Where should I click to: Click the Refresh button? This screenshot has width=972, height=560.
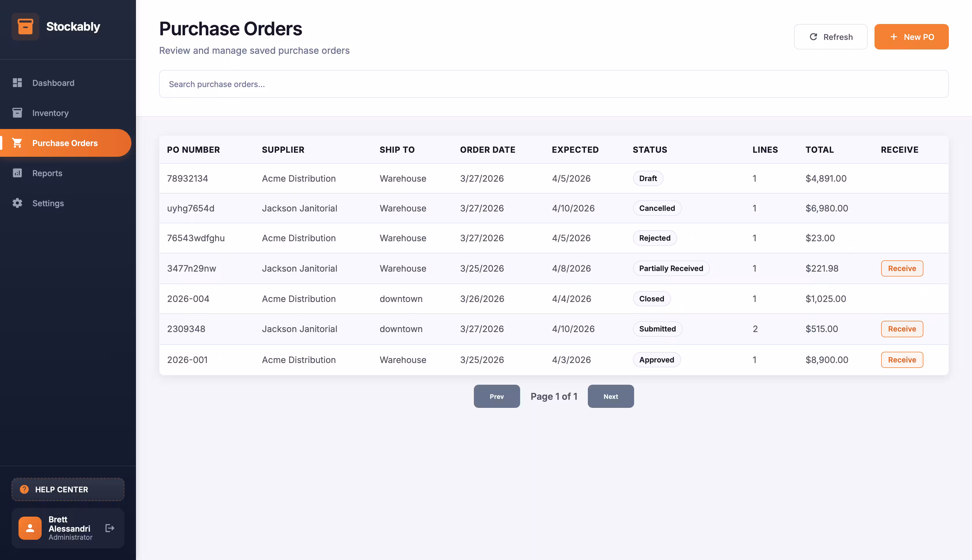pyautogui.click(x=831, y=36)
